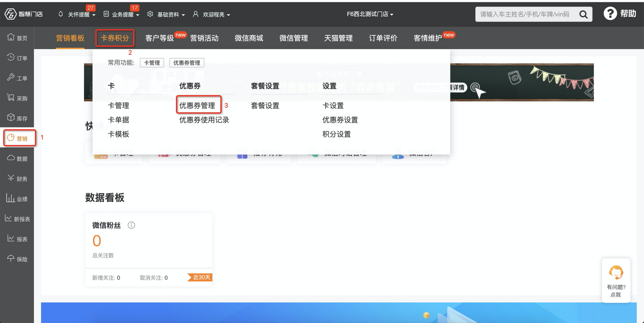Viewport: 644px width, 323px height.
Task: Open 采购 in the sidebar
Action: tap(17, 98)
